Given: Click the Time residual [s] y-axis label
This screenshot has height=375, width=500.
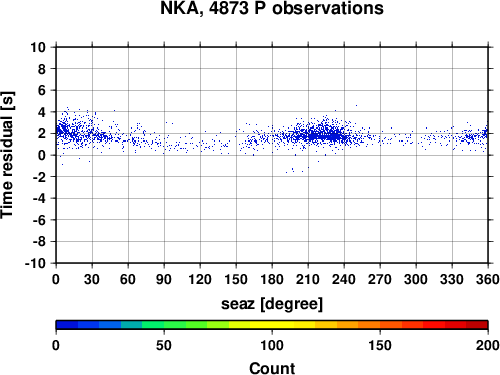Looking at the screenshot, I should 7,155.
